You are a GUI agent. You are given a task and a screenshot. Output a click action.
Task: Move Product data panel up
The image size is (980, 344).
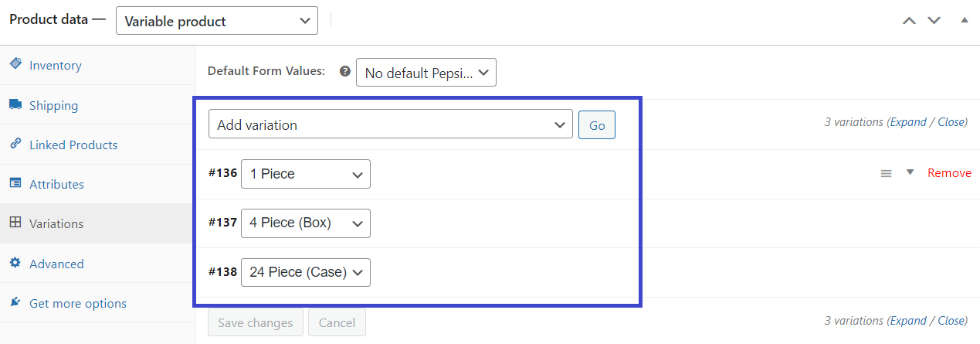(909, 20)
